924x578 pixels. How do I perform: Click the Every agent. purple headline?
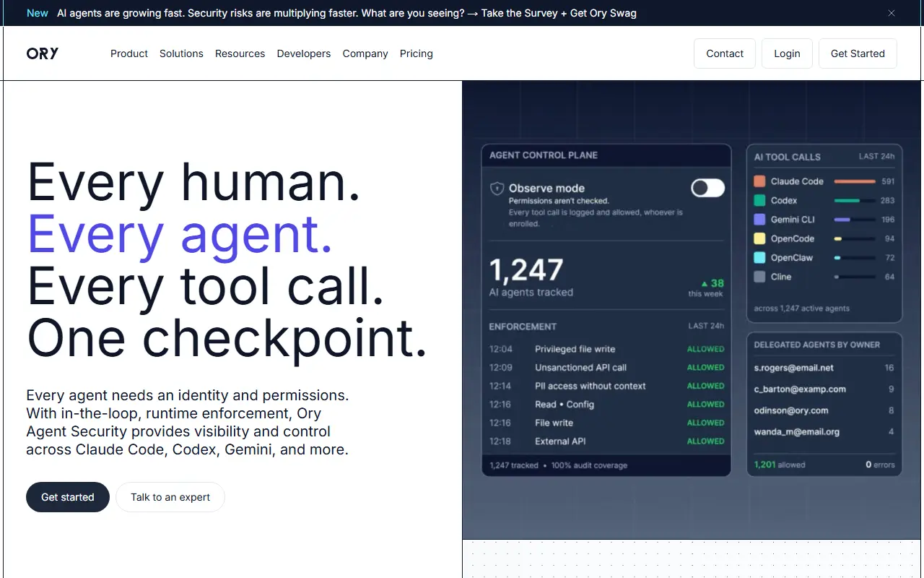coord(180,233)
